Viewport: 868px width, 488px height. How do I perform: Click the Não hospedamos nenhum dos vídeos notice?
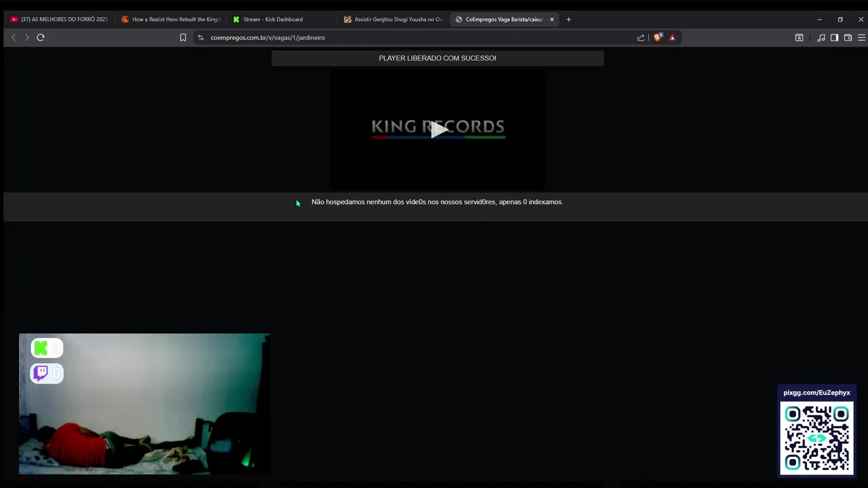pos(437,202)
